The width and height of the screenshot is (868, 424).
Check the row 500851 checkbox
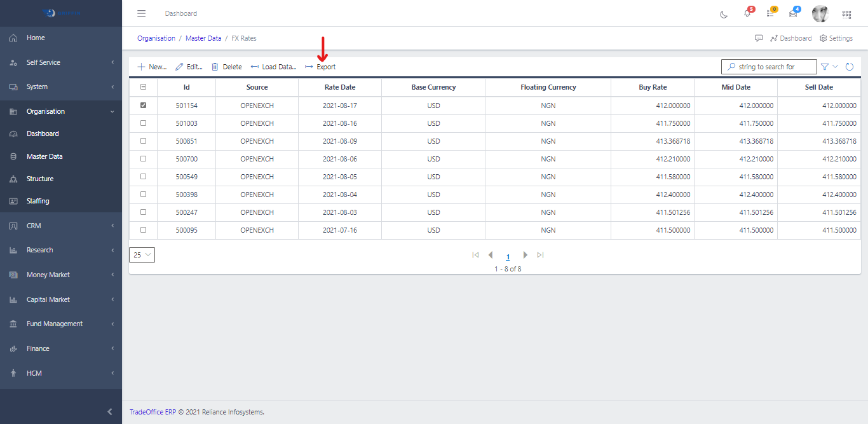coord(143,141)
